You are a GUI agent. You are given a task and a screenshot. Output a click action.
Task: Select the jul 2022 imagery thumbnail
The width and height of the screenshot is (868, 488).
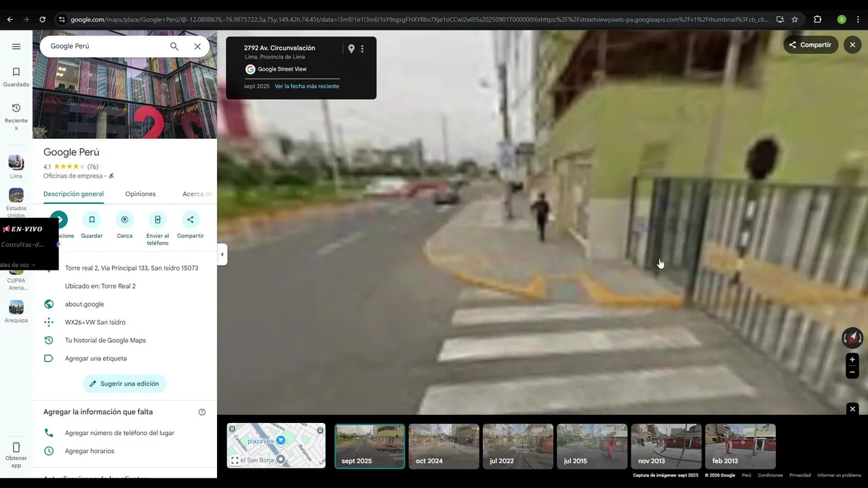pos(518,446)
